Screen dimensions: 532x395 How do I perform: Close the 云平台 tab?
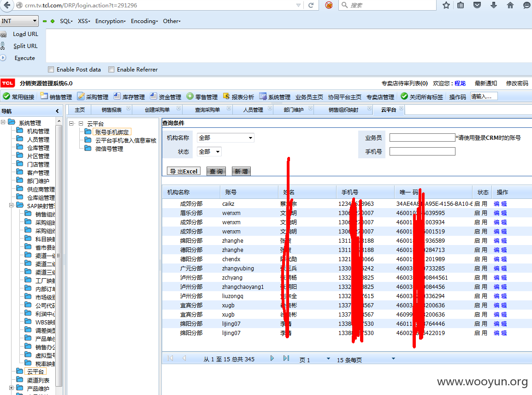point(402,108)
